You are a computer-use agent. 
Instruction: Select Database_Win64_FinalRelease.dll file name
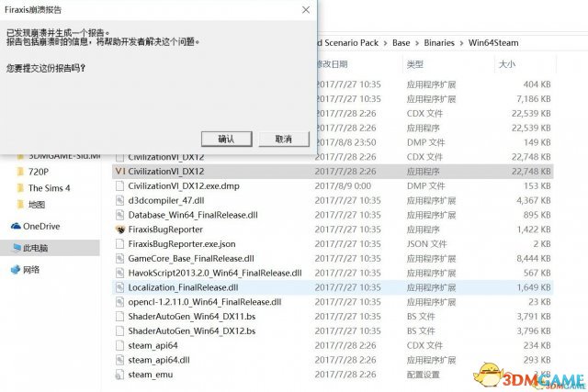click(193, 215)
